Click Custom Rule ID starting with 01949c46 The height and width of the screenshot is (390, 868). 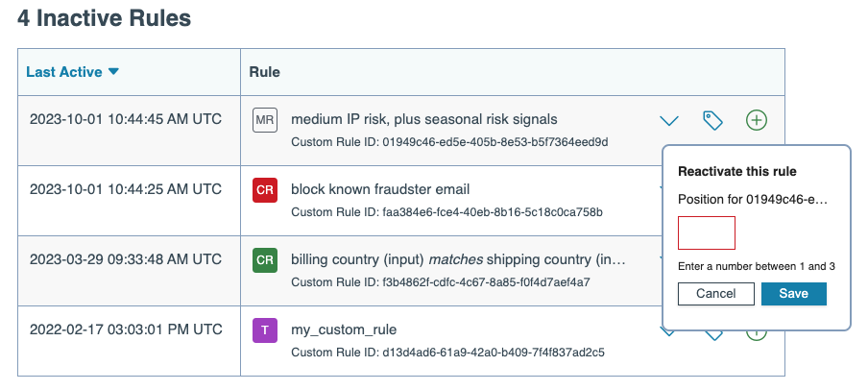click(x=449, y=142)
